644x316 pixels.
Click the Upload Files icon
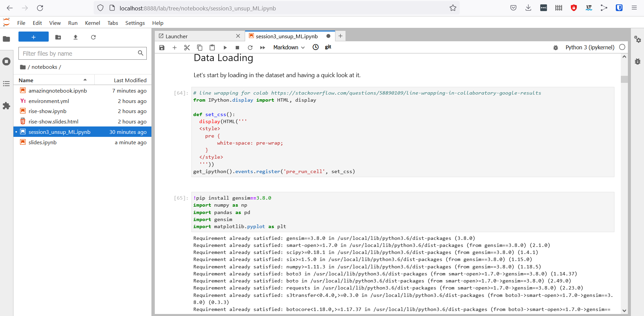[x=76, y=37]
